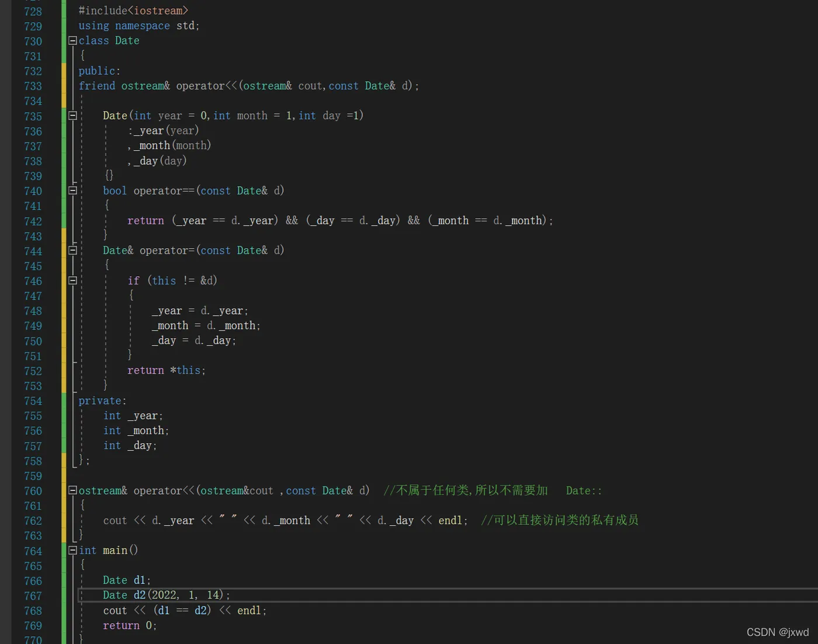Click the friend ostream& operator<< declaration

(x=249, y=86)
